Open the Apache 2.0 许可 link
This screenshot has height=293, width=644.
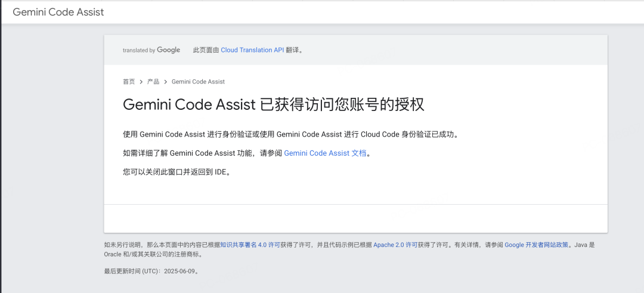(x=395, y=245)
